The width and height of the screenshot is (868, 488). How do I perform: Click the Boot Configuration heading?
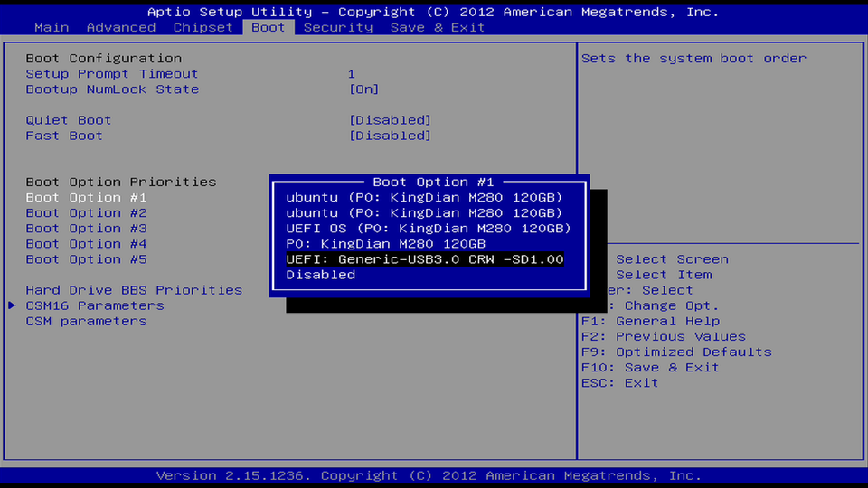coord(103,59)
